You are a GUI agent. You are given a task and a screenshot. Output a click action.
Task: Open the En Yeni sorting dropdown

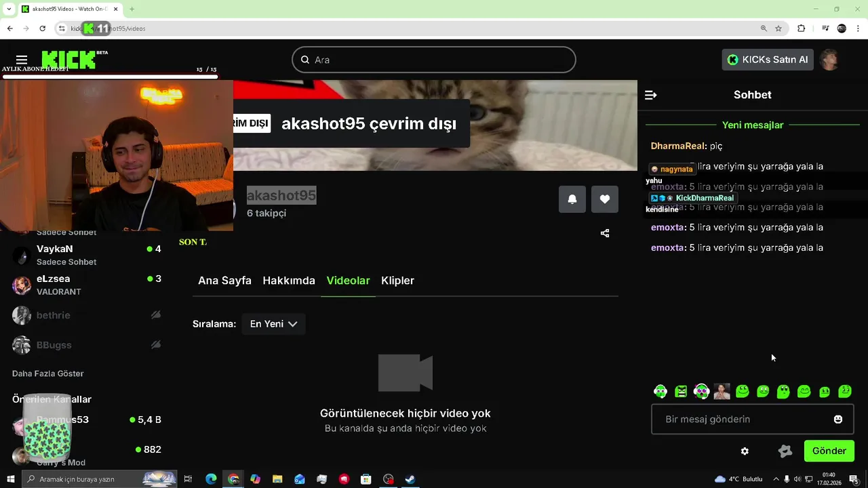(273, 324)
